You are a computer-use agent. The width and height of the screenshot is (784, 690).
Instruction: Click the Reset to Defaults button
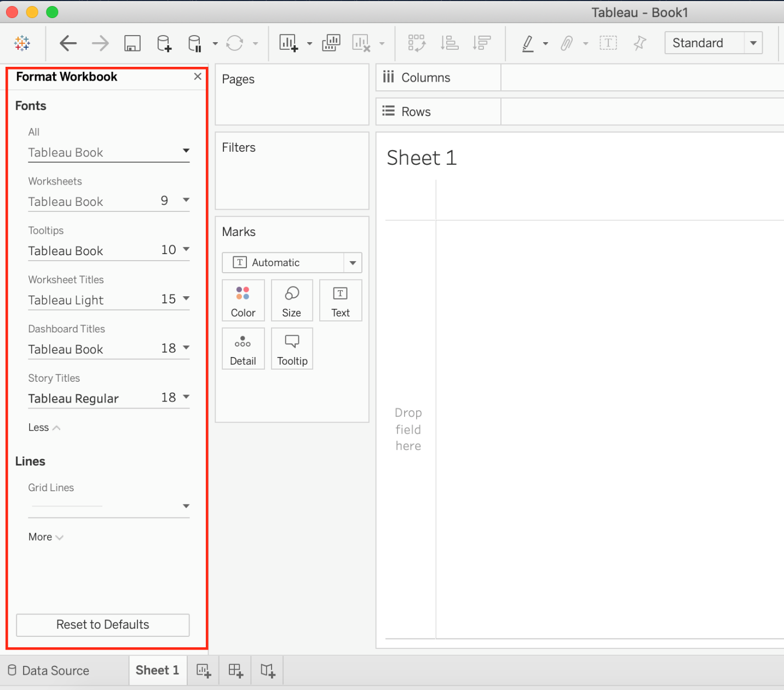click(x=103, y=625)
